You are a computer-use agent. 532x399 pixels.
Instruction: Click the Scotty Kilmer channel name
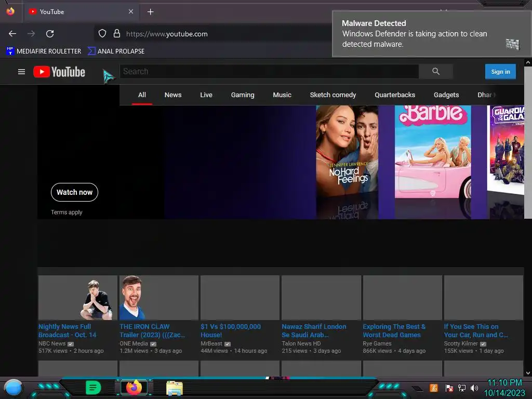461,344
